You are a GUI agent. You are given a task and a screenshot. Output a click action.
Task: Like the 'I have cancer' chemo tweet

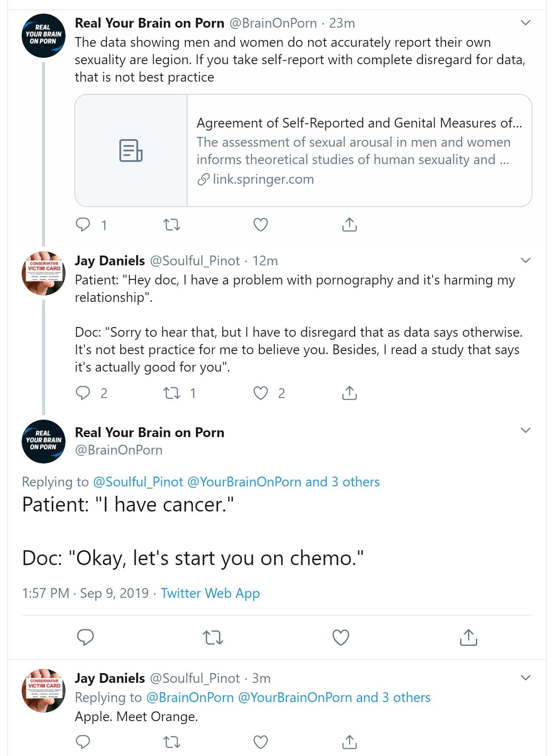(341, 637)
